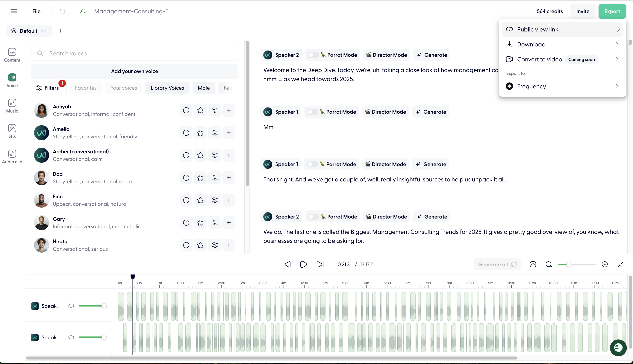Screen dimensions: 633x364
Task: Open the Music sidebar panel
Action: pyautogui.click(x=12, y=106)
